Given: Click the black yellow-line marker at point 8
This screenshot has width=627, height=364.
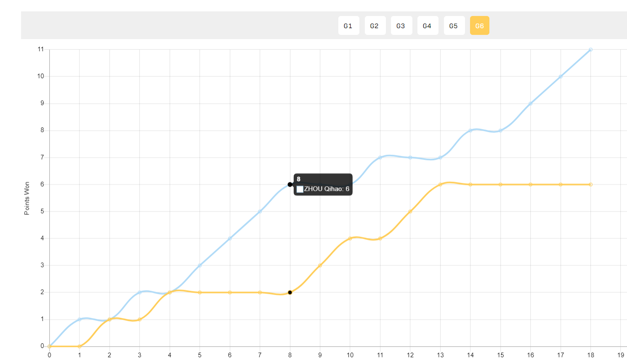Looking at the screenshot, I should pyautogui.click(x=290, y=293).
